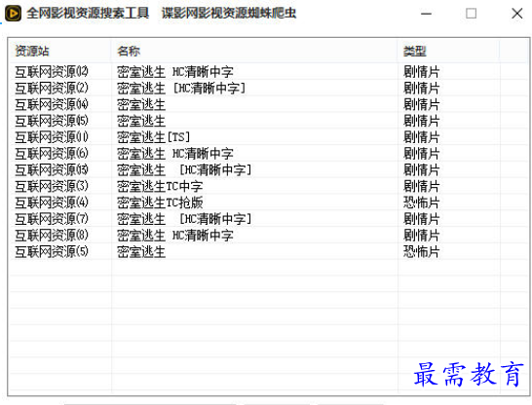Click 剧情片 type in the 互联网资源(15) row

[421, 121]
